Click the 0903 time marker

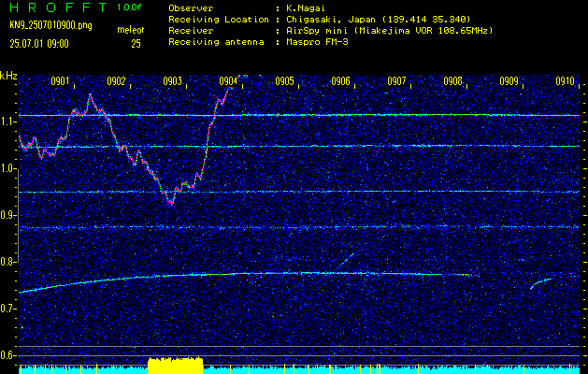(x=173, y=81)
